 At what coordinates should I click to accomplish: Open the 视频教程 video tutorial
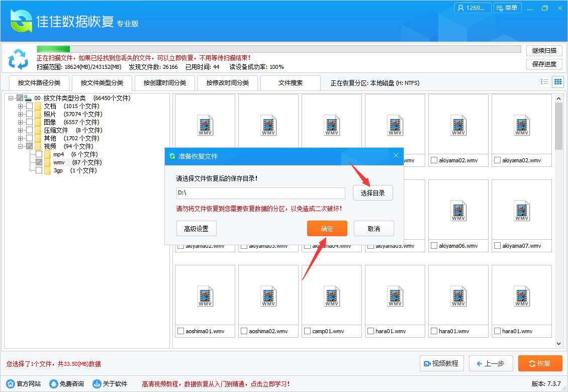point(441,363)
